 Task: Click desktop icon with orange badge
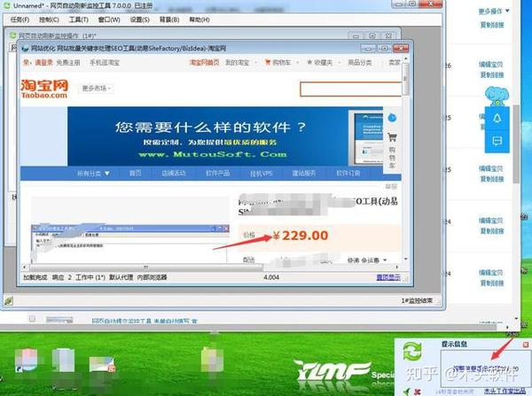[x=102, y=365]
